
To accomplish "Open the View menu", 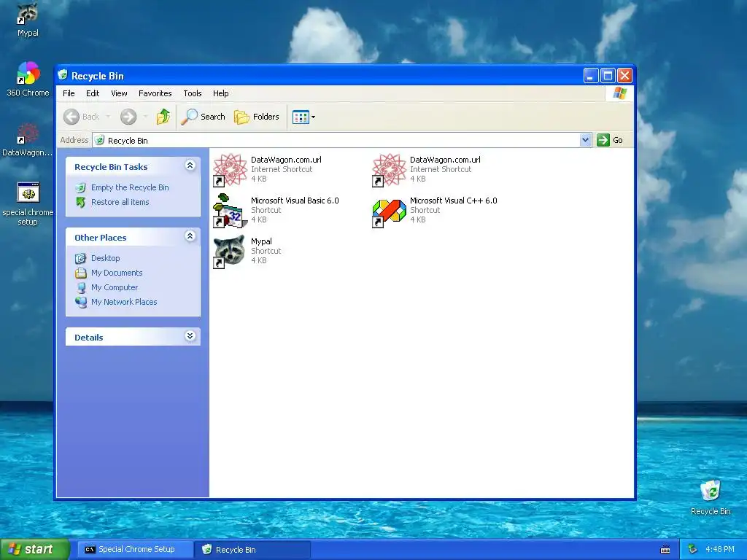I will 119,93.
